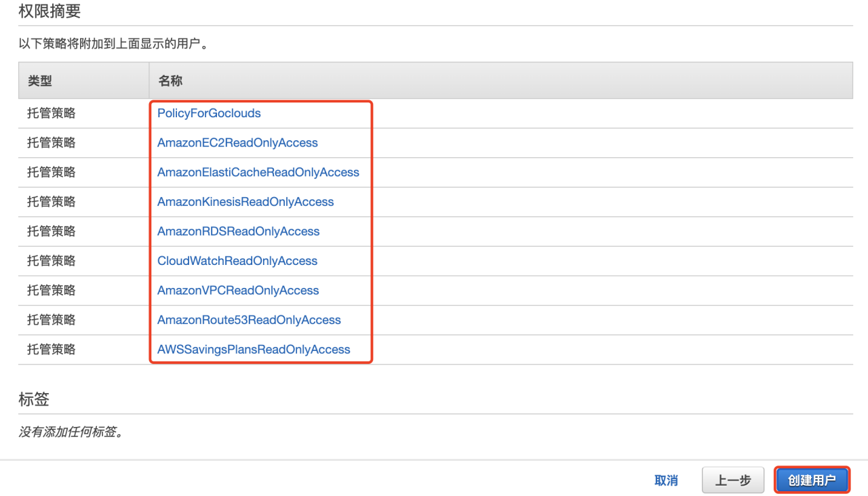Click the 创建用户 button
This screenshot has width=868, height=496.
[x=812, y=480]
